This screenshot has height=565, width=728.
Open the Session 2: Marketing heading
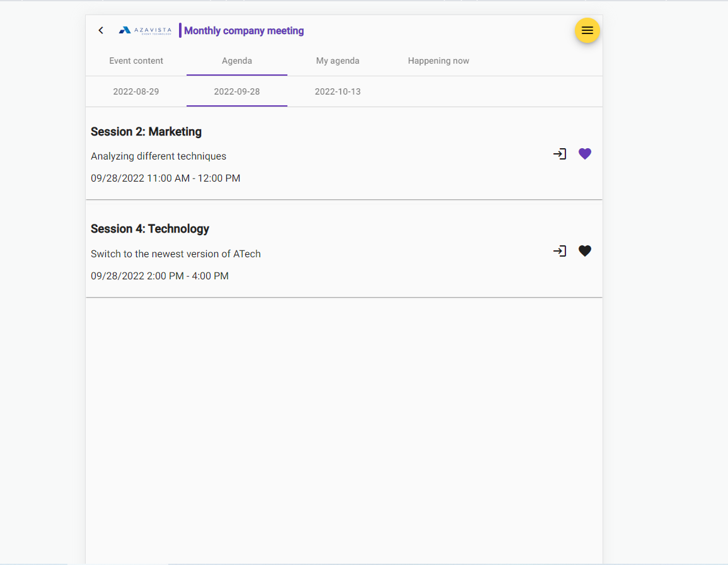tap(146, 132)
